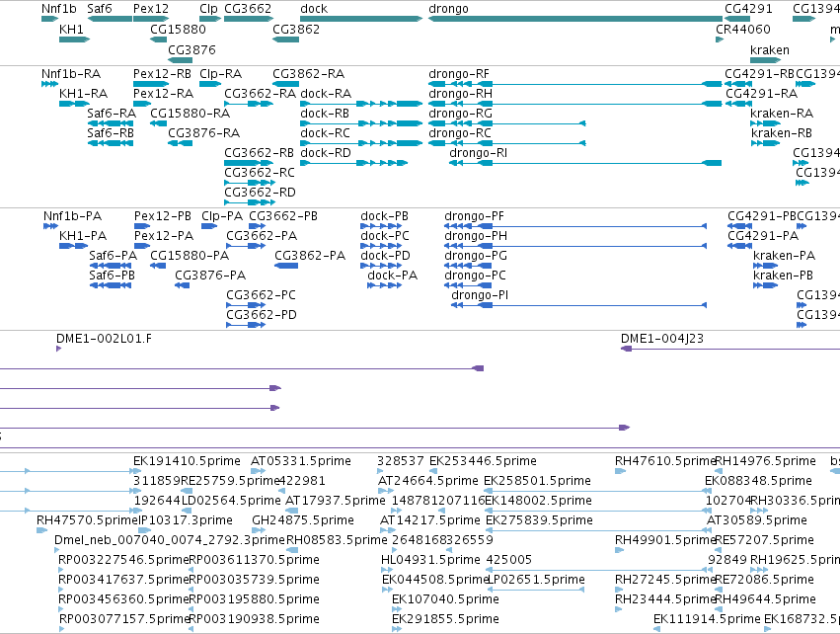Click the RH47610.5prime EST feature
Image resolution: width=840 pixels, height=634 pixels.
coord(620,471)
